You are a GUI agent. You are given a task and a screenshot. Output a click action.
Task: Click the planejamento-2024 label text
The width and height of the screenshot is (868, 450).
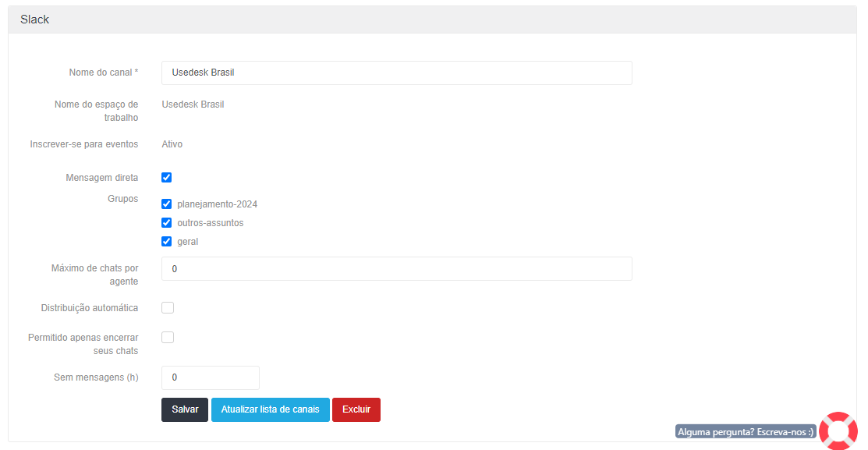coord(217,204)
